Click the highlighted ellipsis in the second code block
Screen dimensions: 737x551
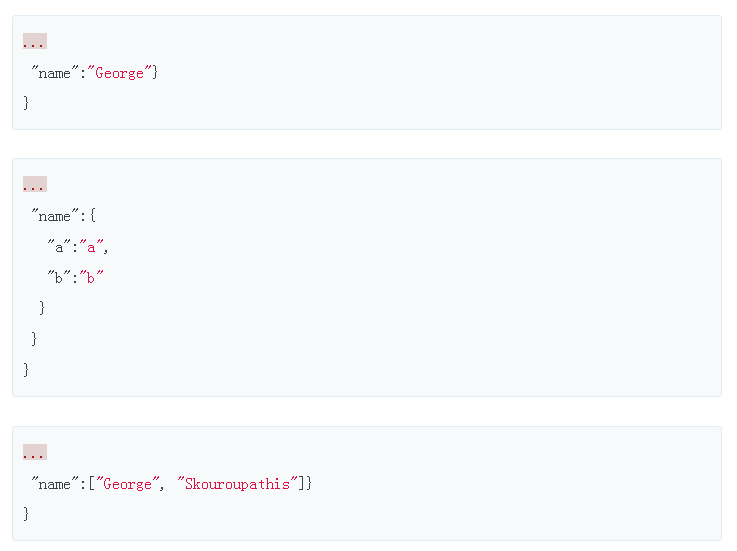pyautogui.click(x=34, y=185)
